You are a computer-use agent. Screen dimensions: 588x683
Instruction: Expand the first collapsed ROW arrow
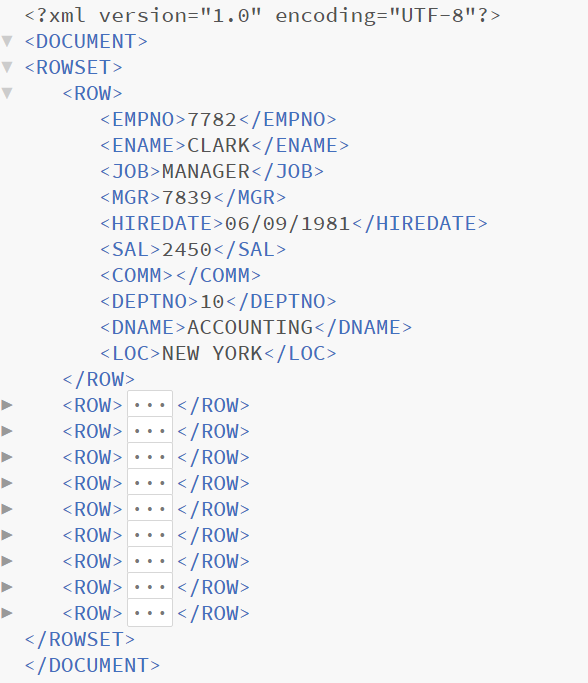[7, 405]
